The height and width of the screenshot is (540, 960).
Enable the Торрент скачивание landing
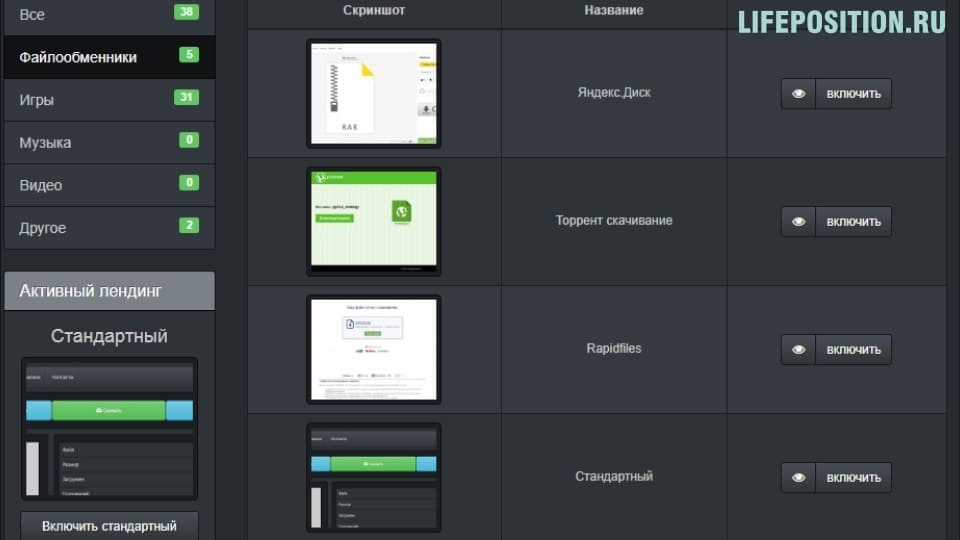(853, 222)
